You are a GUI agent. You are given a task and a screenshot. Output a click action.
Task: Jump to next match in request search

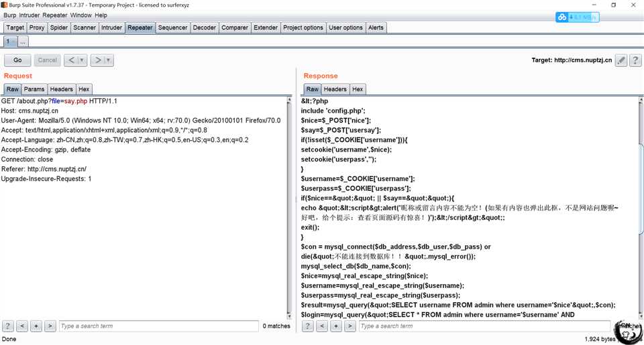(x=50, y=326)
